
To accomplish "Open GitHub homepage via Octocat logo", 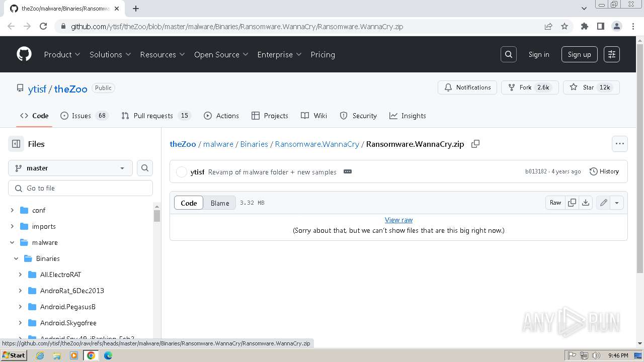I will click(x=24, y=54).
